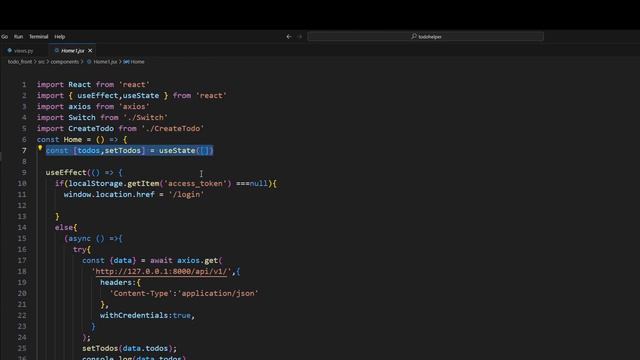Click 'useState([])' on line 7

coord(186,151)
